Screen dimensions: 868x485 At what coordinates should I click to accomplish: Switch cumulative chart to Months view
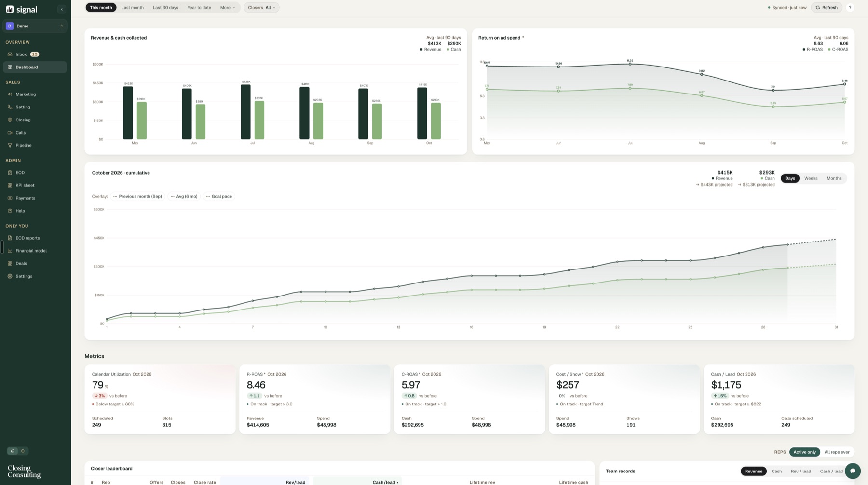click(834, 178)
